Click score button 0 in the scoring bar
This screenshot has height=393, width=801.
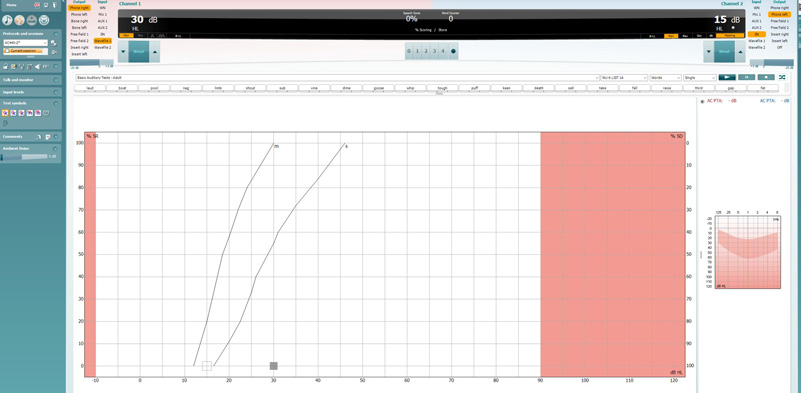tap(409, 52)
